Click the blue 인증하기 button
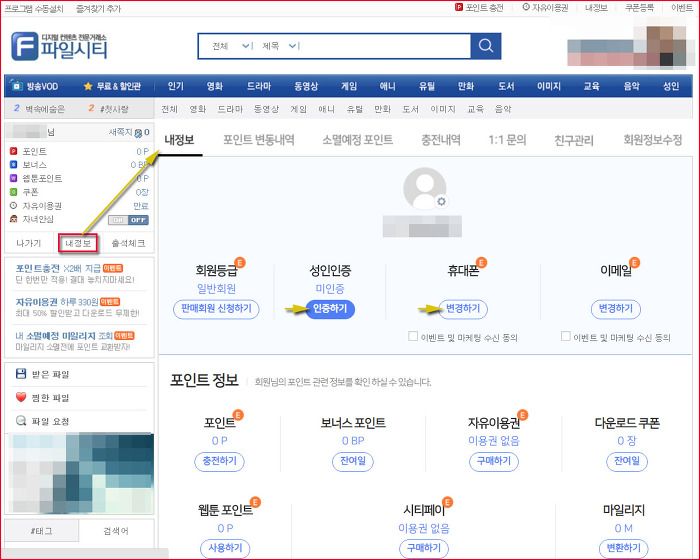Image resolution: width=700 pixels, height=560 pixels. coord(330,309)
